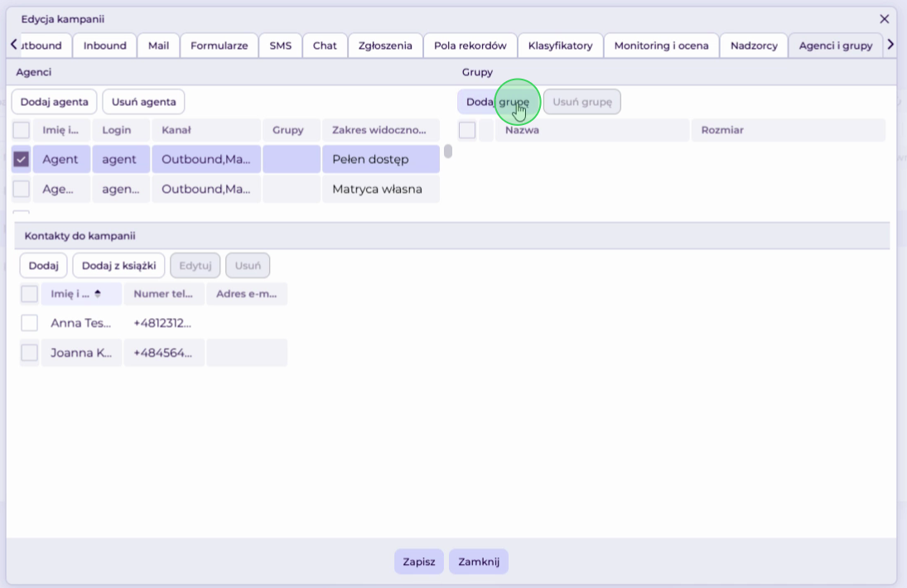
Task: Click the agents Imię i... column header
Action: point(61,130)
